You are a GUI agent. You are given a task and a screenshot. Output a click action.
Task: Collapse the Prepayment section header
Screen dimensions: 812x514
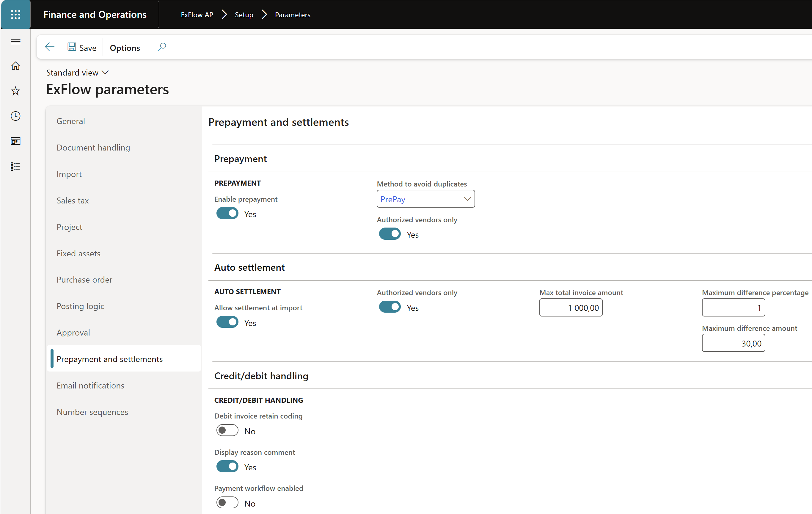pos(241,159)
